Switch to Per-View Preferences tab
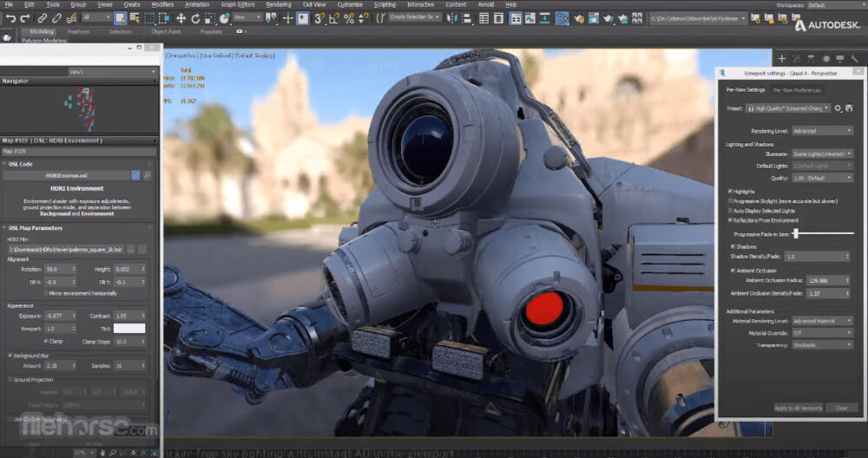The image size is (868, 458). pos(796,90)
